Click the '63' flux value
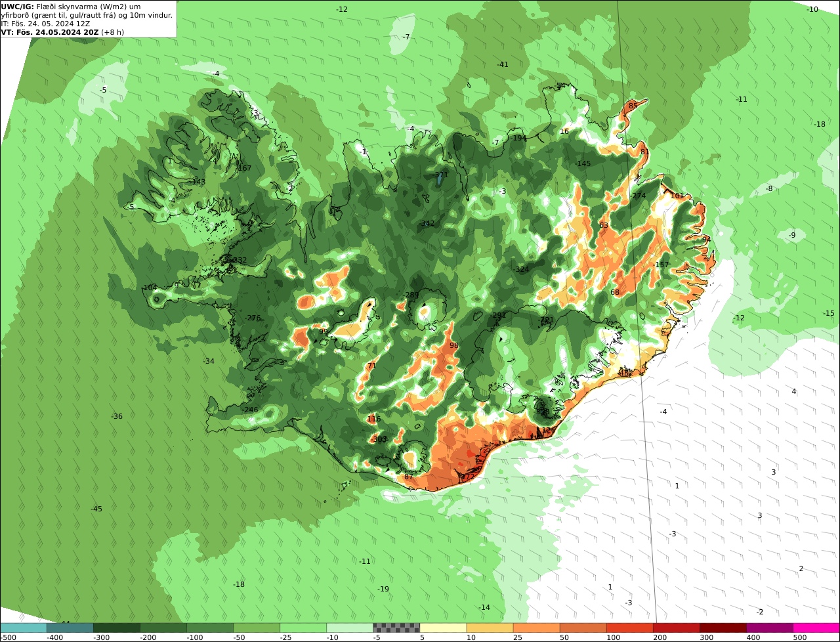The image size is (840, 642). coord(604,225)
